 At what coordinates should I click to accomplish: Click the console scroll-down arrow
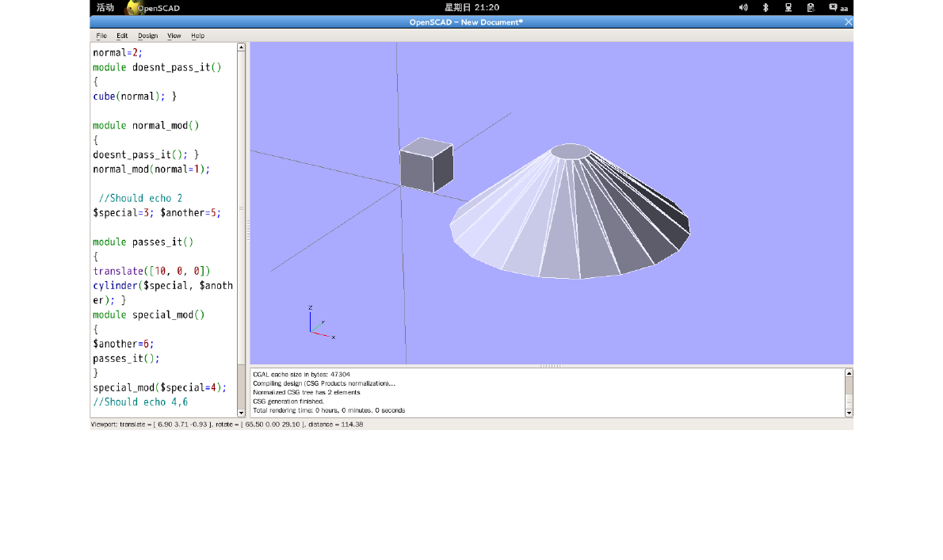pyautogui.click(x=849, y=413)
